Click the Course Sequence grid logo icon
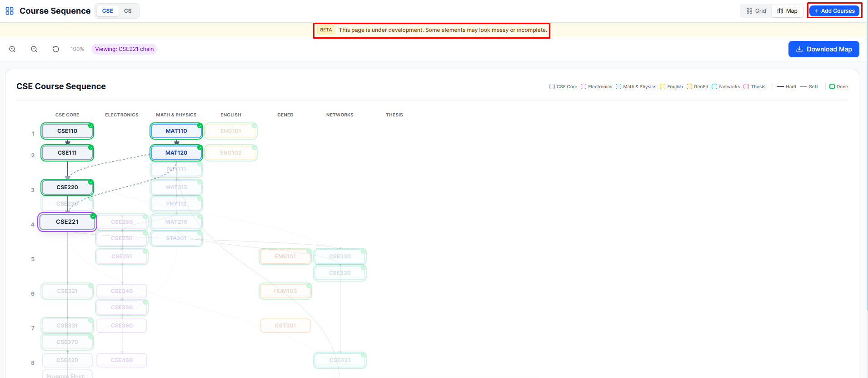The height and width of the screenshot is (378, 868). [10, 11]
